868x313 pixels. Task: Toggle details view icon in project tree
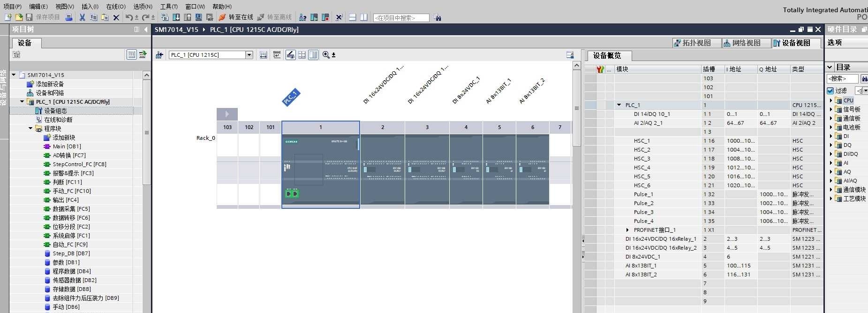point(132,55)
